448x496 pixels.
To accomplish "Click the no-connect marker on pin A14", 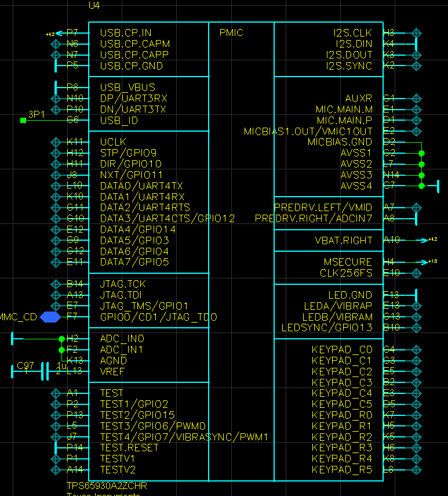I will tap(56, 470).
